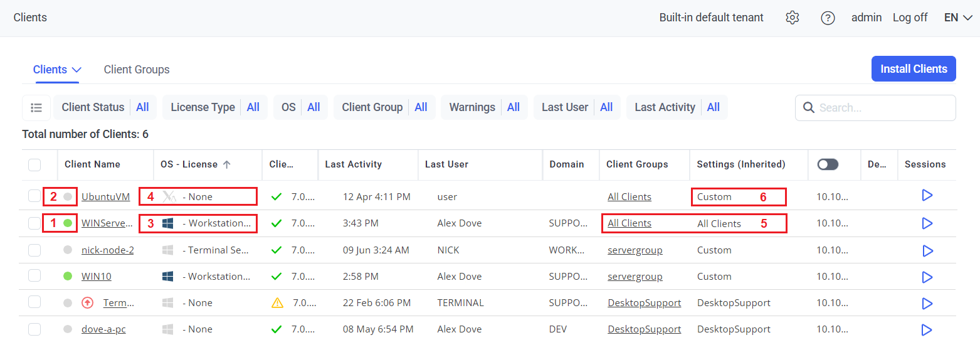Click the Log off link
980x340 pixels.
tap(910, 18)
